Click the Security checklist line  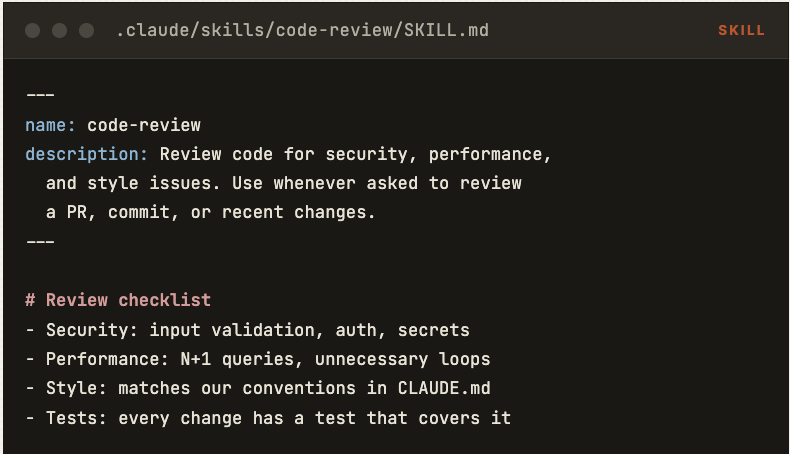click(x=247, y=330)
